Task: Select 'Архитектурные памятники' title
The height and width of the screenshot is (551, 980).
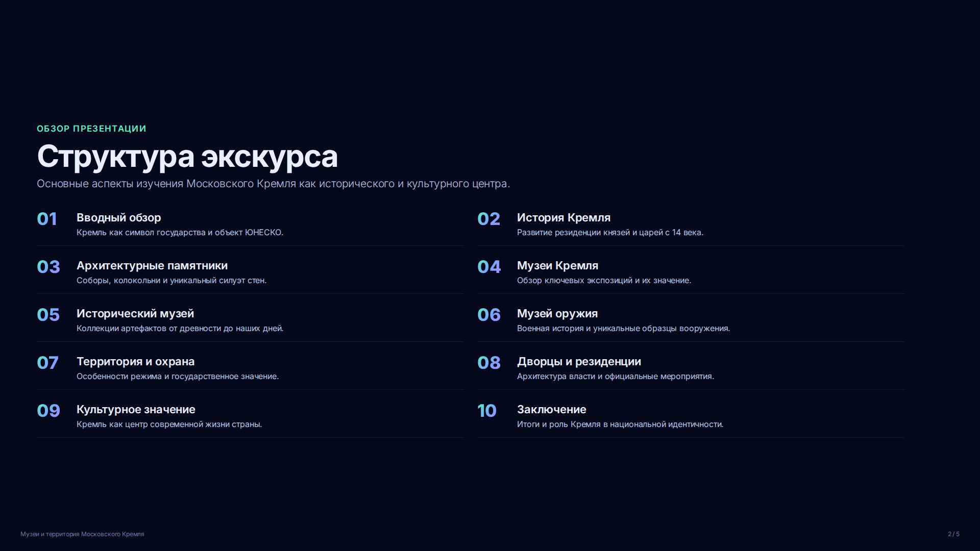Action: pos(152,266)
